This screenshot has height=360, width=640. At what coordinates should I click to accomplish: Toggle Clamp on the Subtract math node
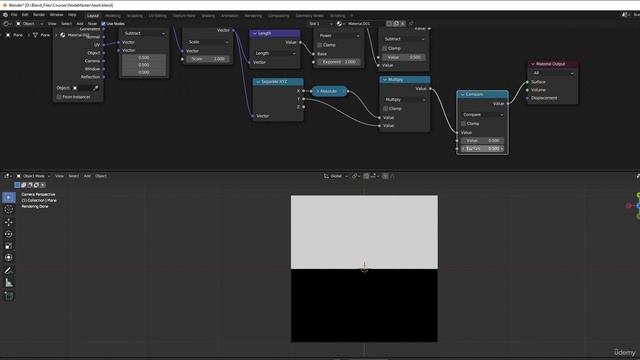point(384,48)
